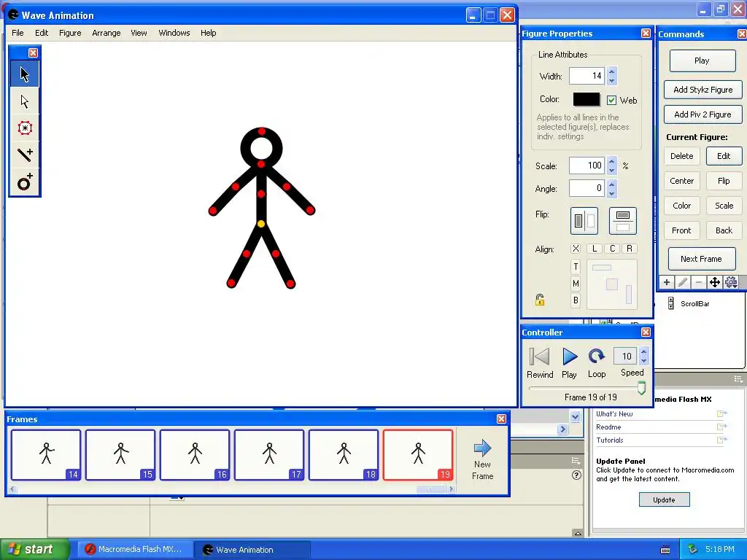
Task: Click the New Frame arrow icon
Action: click(x=483, y=448)
